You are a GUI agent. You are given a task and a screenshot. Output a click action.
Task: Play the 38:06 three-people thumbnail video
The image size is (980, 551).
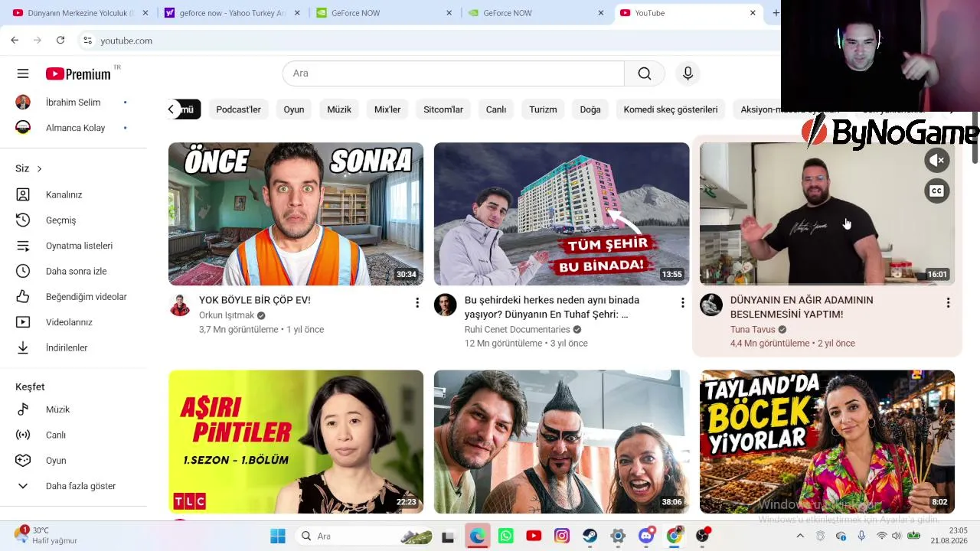(561, 442)
